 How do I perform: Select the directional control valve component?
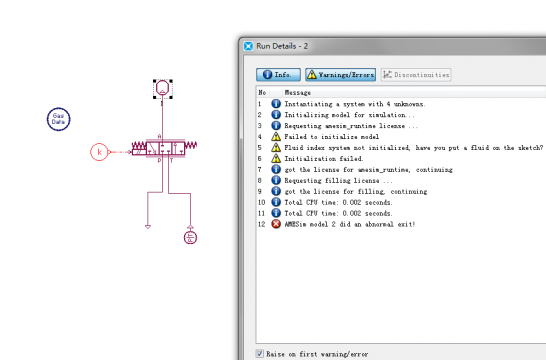click(164, 149)
